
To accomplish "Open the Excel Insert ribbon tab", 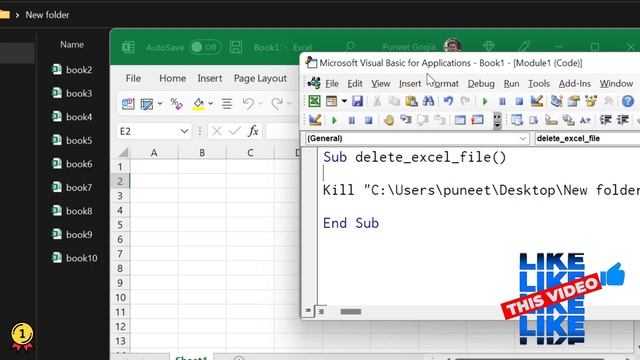I will pos(209,78).
